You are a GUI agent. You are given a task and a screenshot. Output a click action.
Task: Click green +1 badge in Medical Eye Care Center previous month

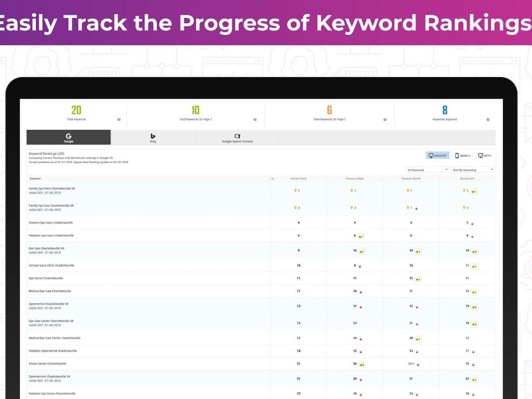[418, 339]
